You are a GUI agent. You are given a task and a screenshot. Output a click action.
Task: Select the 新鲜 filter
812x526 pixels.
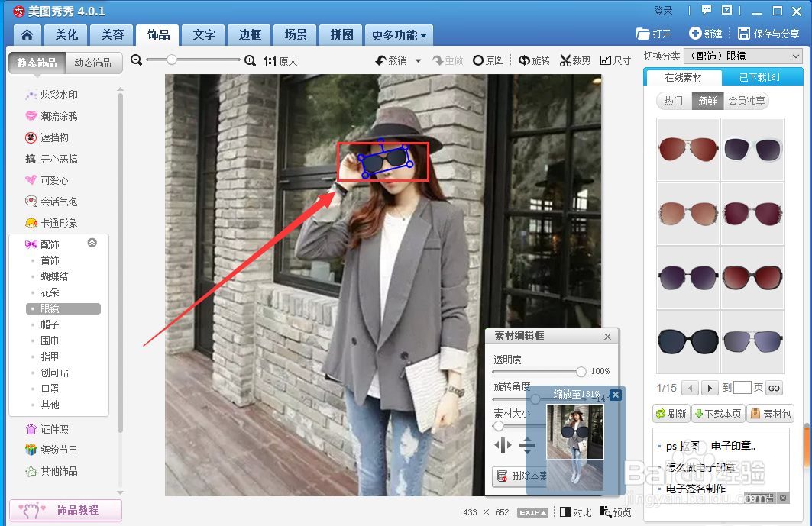pyautogui.click(x=707, y=101)
